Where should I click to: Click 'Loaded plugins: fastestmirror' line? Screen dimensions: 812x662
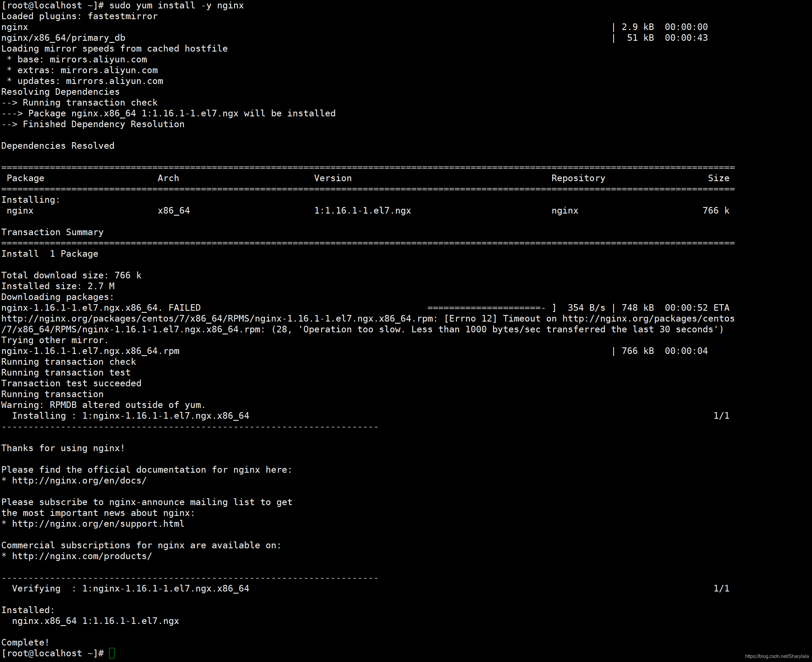79,16
